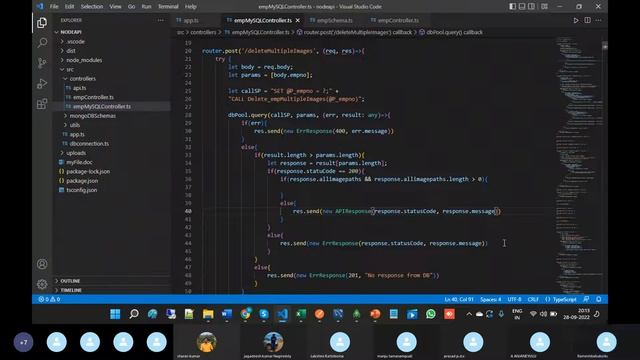Open the Edit menu
Screen dimensions: 640x360
click(x=69, y=7)
